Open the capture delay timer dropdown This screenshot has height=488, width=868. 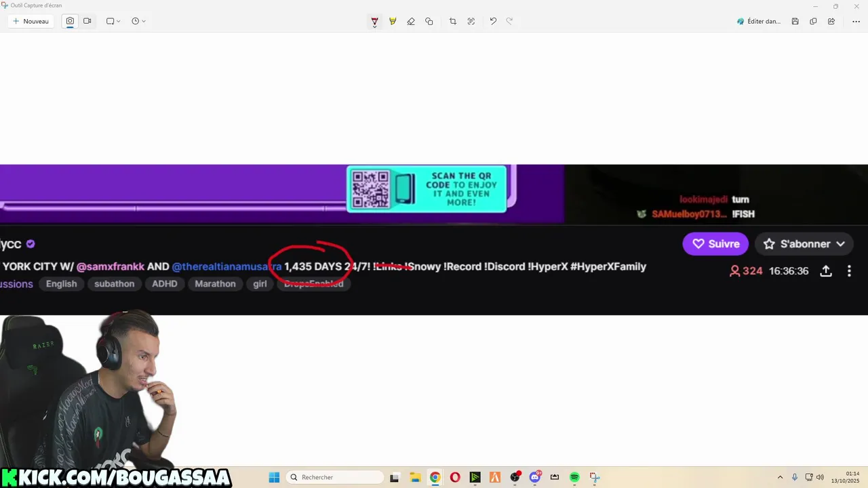coord(138,21)
